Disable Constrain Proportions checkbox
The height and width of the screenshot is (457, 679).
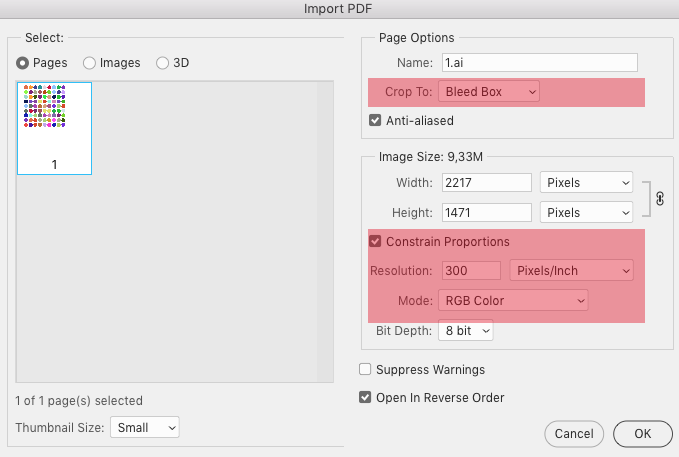point(376,241)
